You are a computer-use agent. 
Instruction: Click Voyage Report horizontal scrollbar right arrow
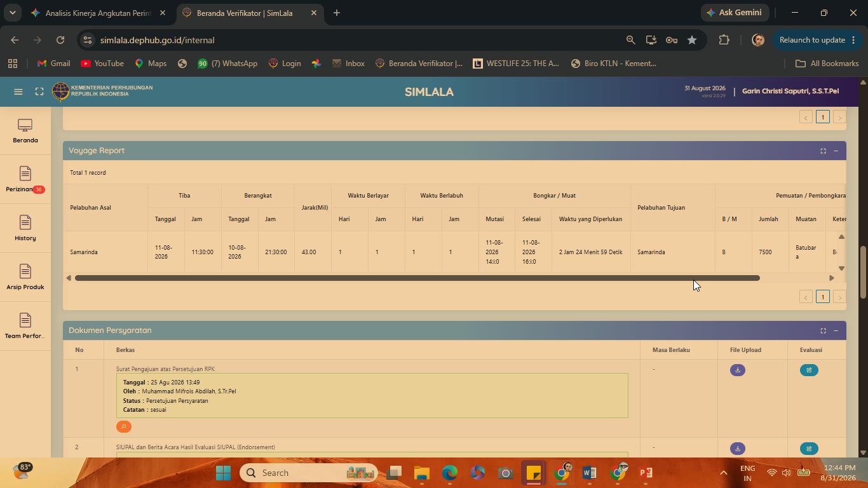pyautogui.click(x=831, y=278)
